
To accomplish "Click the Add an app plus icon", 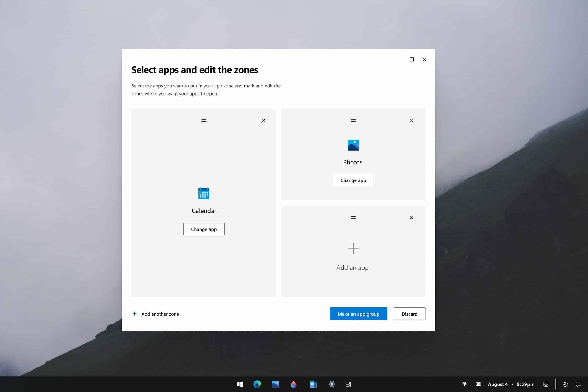I will tap(353, 248).
